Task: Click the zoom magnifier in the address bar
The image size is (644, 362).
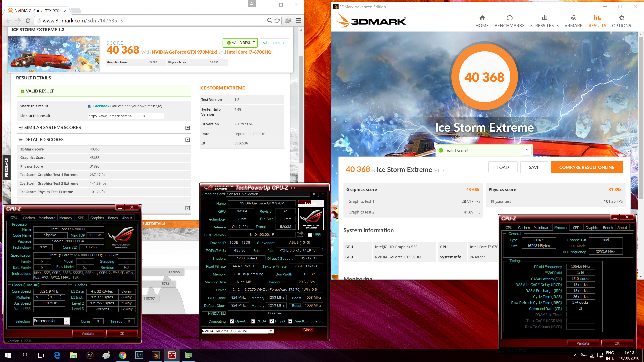Action: (x=270, y=20)
